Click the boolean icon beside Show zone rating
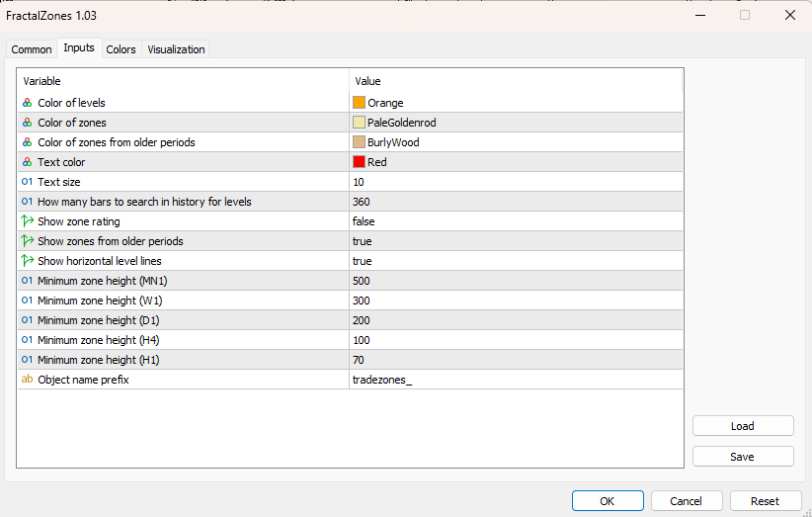 (x=28, y=221)
